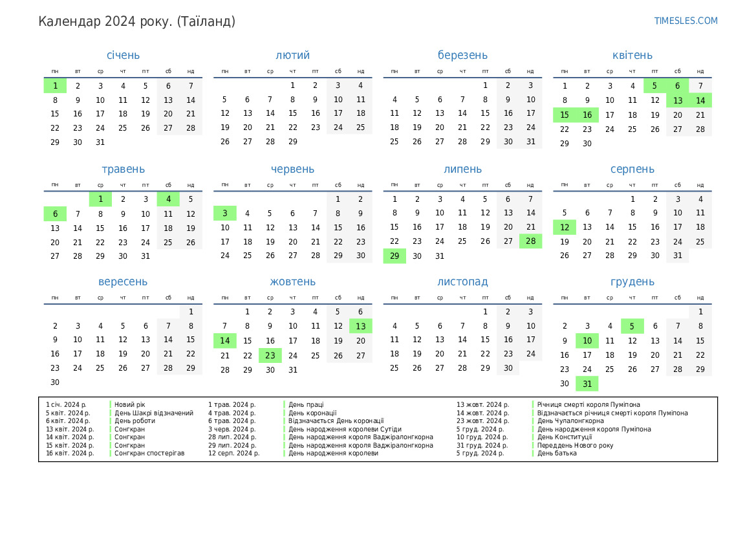Viewport: 756px width, 535px height.
Task: Select the green December 31 date cell
Action: [x=587, y=384]
